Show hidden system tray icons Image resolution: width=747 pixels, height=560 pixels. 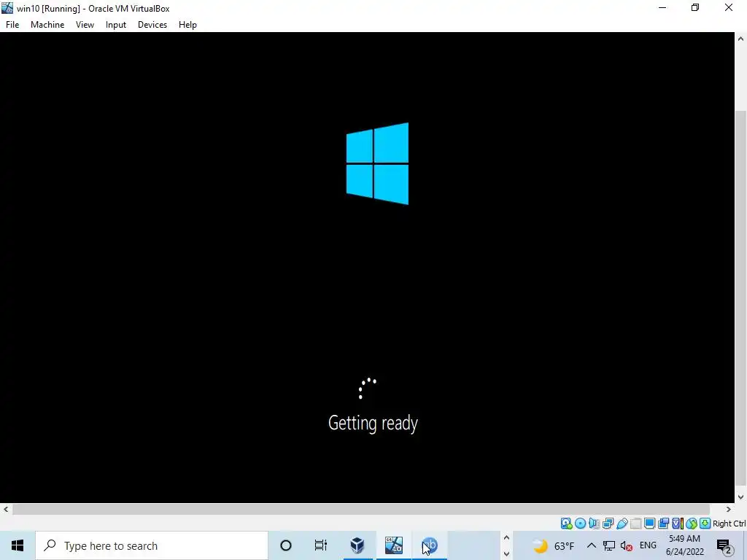coord(591,545)
